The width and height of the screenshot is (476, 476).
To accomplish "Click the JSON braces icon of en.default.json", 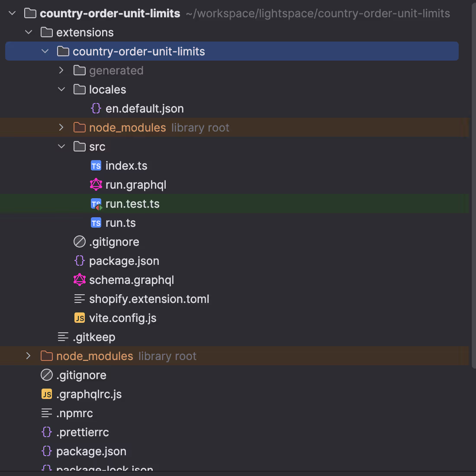I will [96, 108].
